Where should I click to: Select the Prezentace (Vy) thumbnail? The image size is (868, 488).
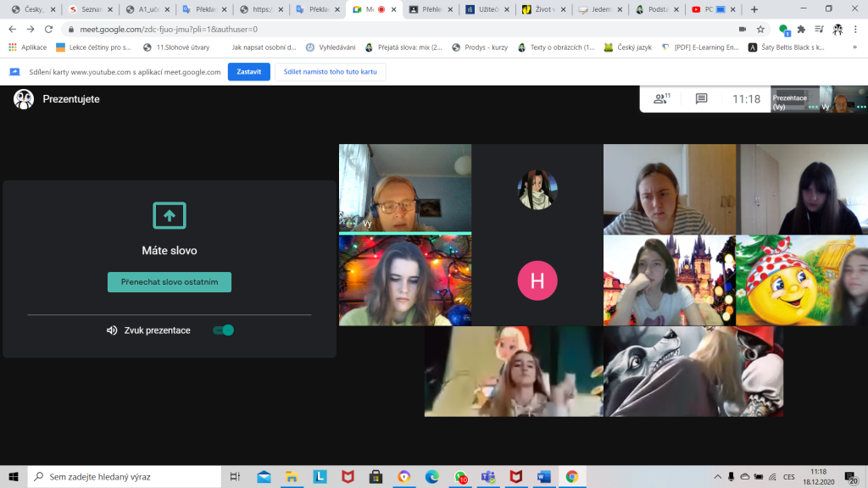tap(795, 99)
